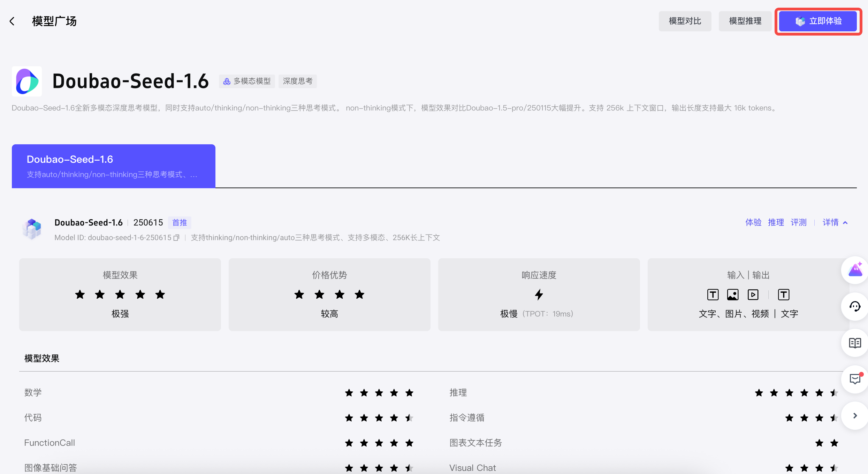The height and width of the screenshot is (474, 868).
Task: Click the 数学 row label
Action: tap(33, 392)
